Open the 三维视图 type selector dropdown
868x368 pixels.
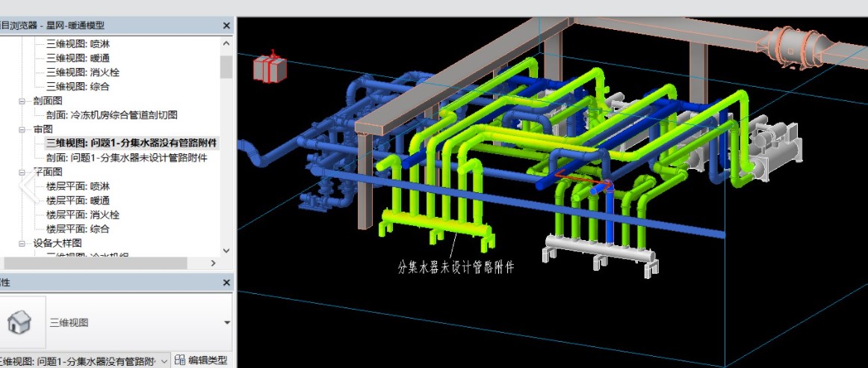[226, 322]
